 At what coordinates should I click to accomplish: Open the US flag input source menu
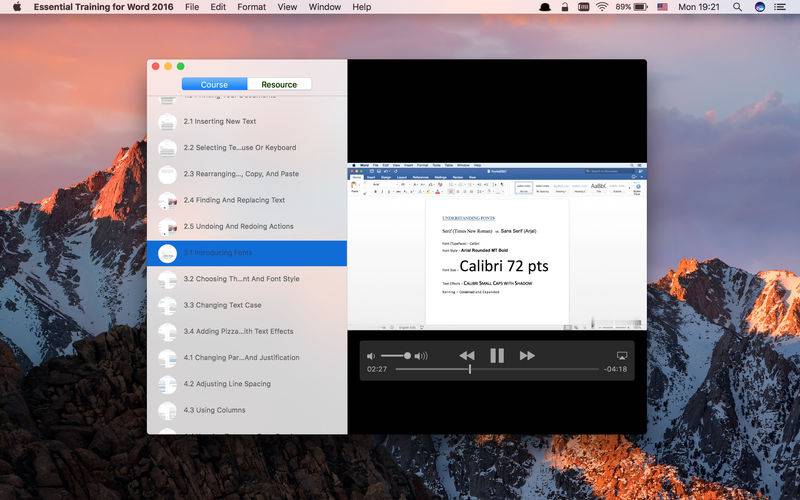(662, 7)
